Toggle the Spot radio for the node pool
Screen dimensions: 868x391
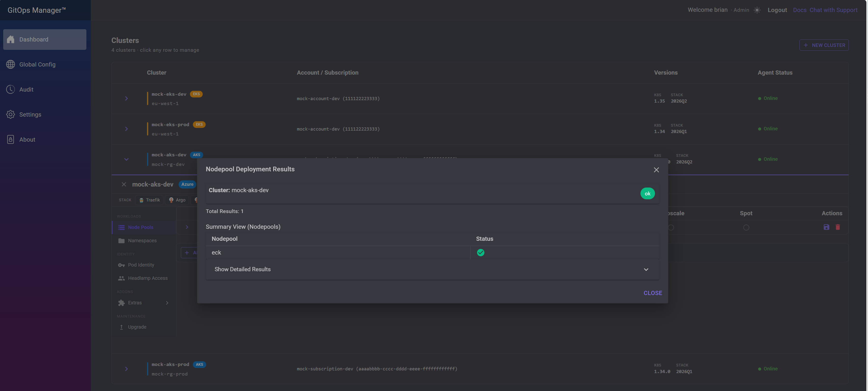click(746, 228)
